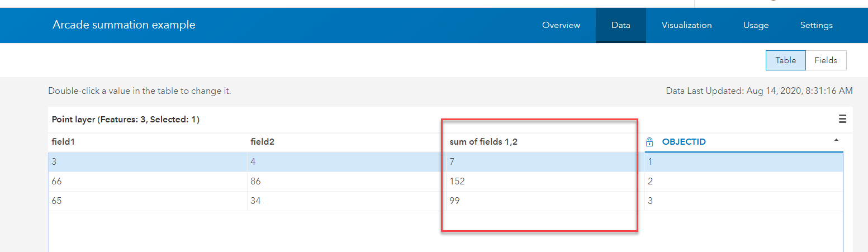Click the sum cell showing 99
The image size is (868, 252).
tap(454, 201)
